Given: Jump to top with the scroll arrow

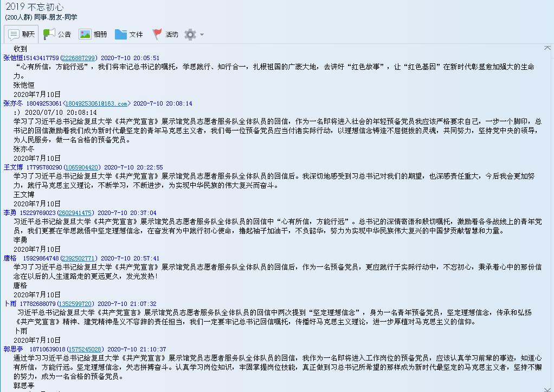Looking at the screenshot, I should click(547, 48).
